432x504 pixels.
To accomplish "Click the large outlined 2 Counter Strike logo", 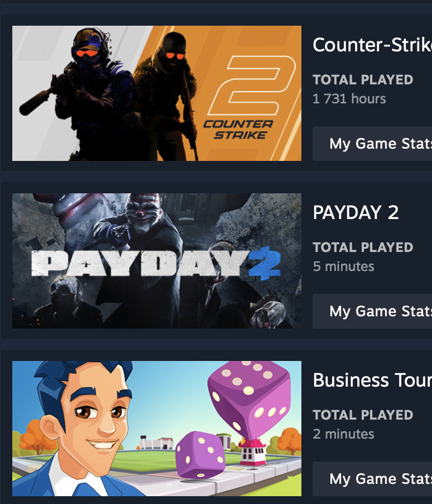I will [x=252, y=85].
